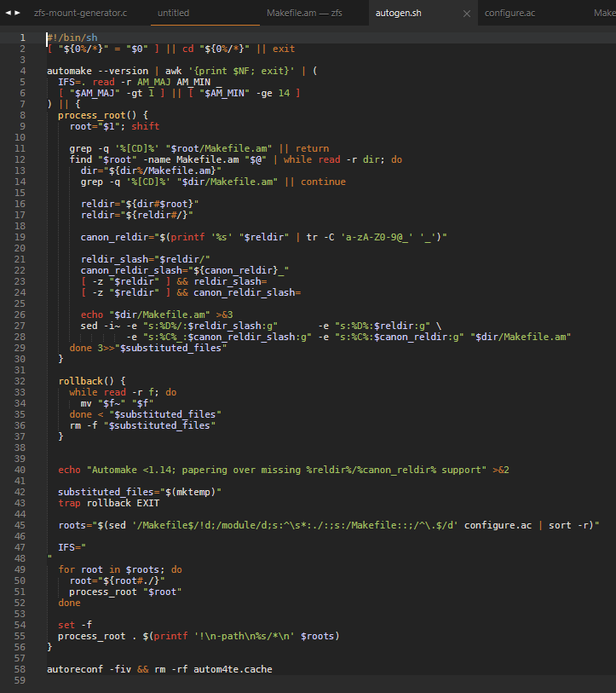Screen dimensions: 616x693
Task: Select the configure.ac tab
Action: (x=510, y=14)
